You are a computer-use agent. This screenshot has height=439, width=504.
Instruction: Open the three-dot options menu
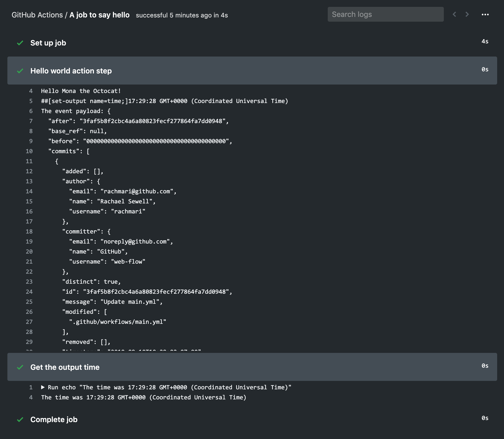[485, 15]
